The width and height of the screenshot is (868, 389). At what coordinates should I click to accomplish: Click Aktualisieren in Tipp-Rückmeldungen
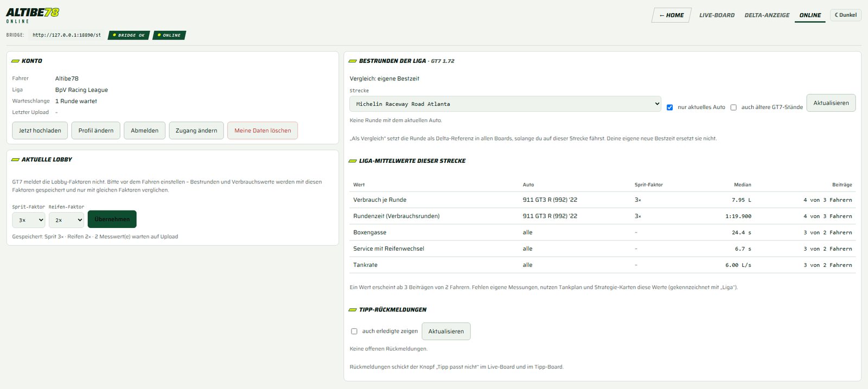[x=446, y=331]
